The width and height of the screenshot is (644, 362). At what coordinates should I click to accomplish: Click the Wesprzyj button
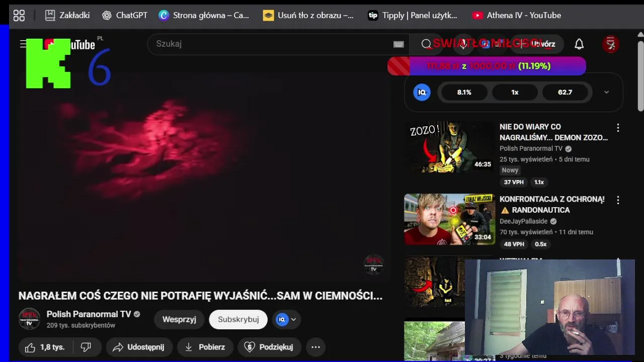(x=179, y=319)
